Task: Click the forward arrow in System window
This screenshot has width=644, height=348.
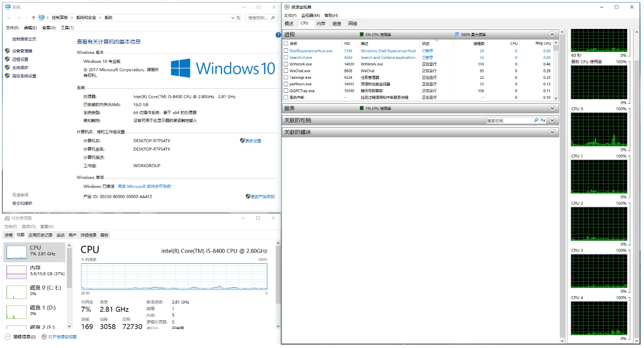Action: [19, 17]
